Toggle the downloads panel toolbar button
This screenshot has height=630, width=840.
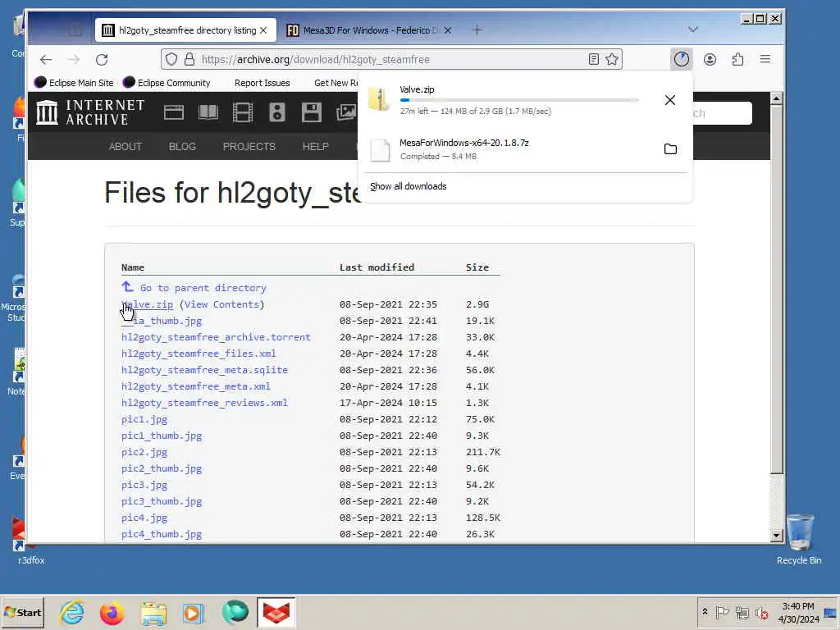682,59
